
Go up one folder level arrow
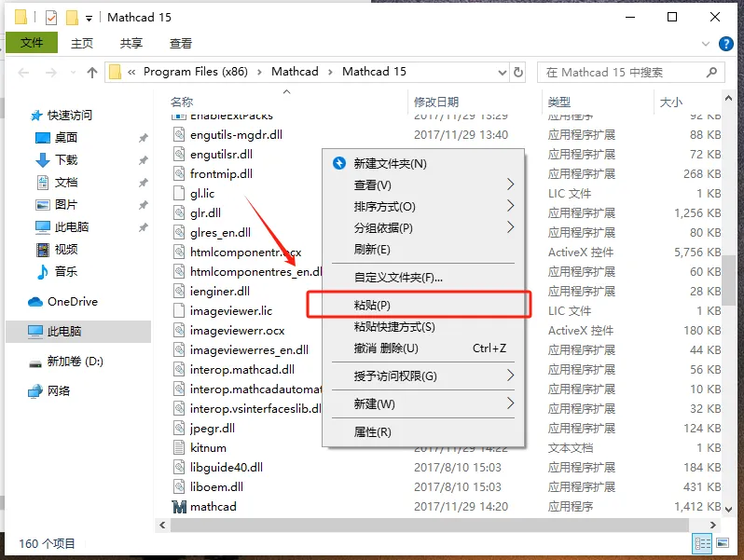click(92, 73)
